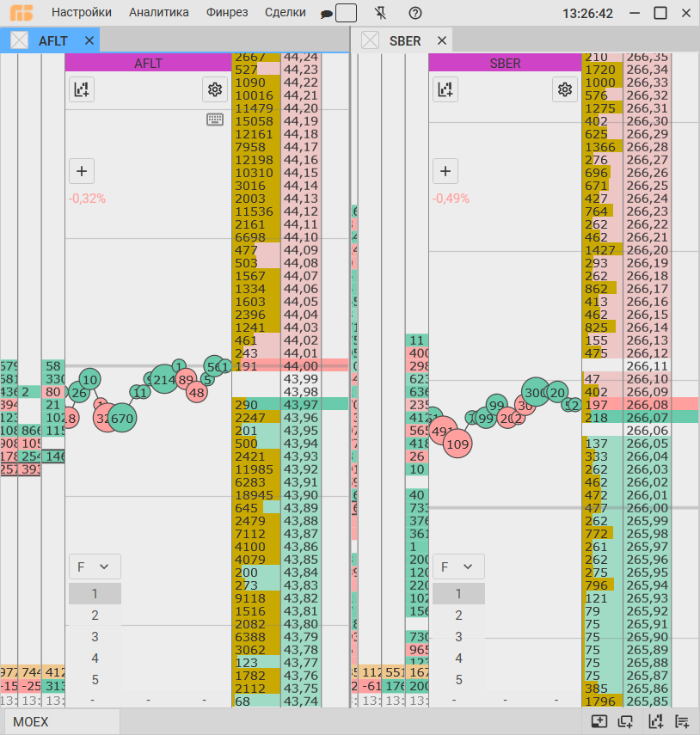Open the F dropdown in SBER panel
Screen dimensions: 700x735
458,567
